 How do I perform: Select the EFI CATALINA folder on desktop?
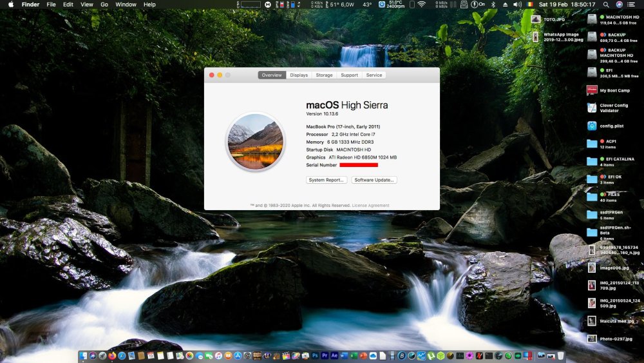coord(592,161)
